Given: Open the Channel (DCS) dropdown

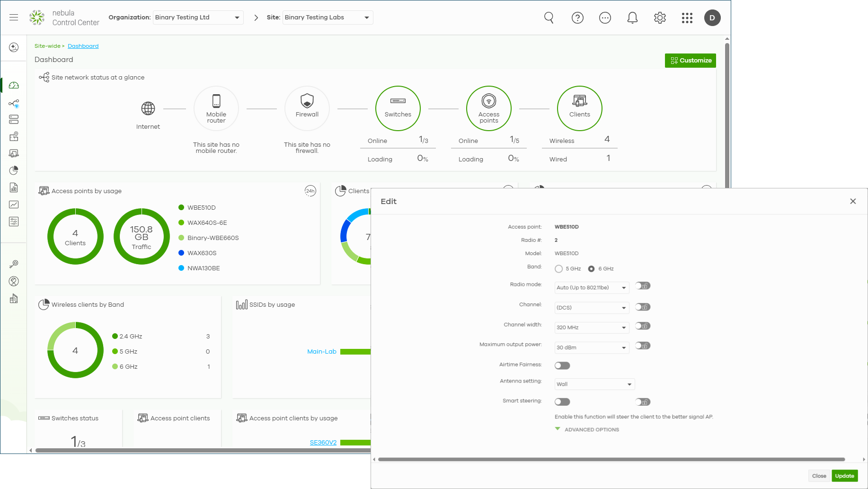Looking at the screenshot, I should 592,308.
